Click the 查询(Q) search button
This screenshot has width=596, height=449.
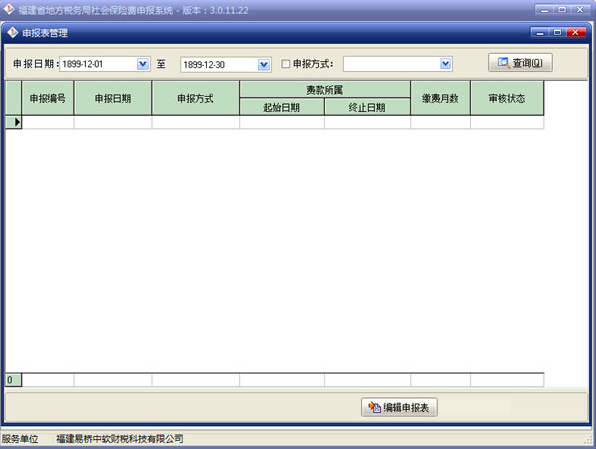click(520, 63)
